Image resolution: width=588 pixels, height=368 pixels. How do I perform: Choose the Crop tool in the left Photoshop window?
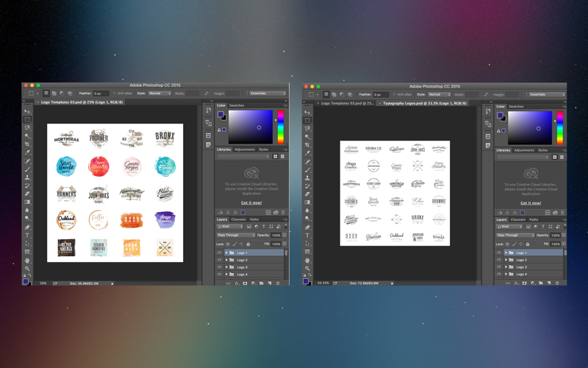click(27, 144)
